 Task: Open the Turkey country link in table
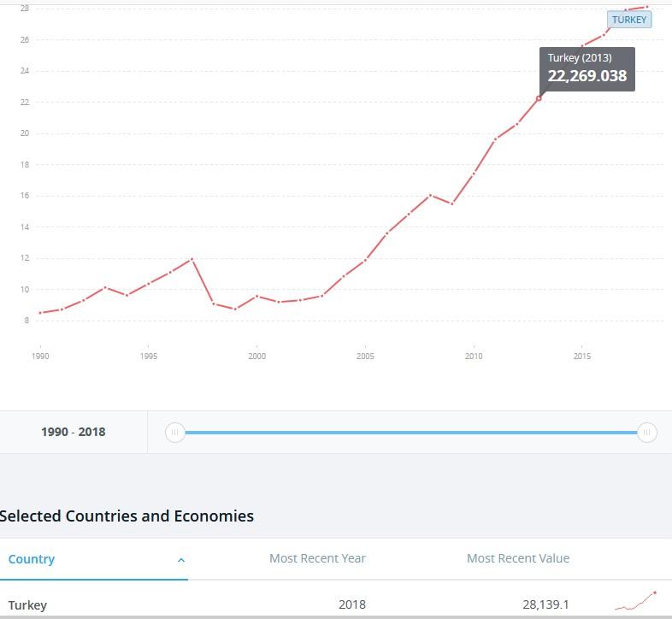(x=27, y=605)
